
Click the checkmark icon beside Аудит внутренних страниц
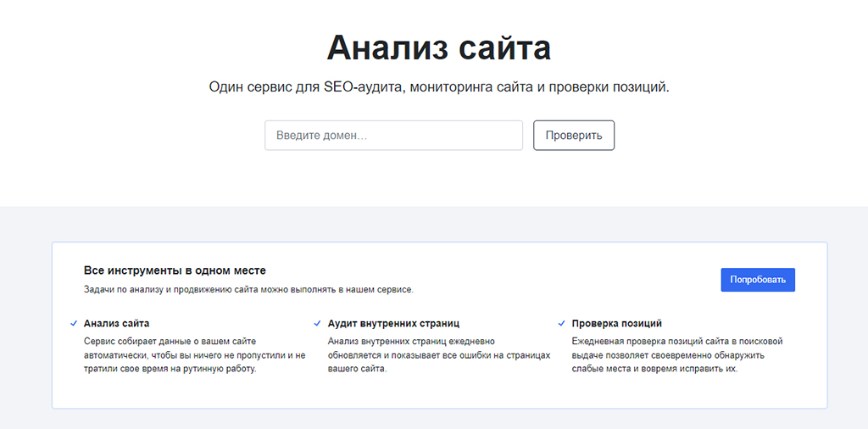click(319, 323)
